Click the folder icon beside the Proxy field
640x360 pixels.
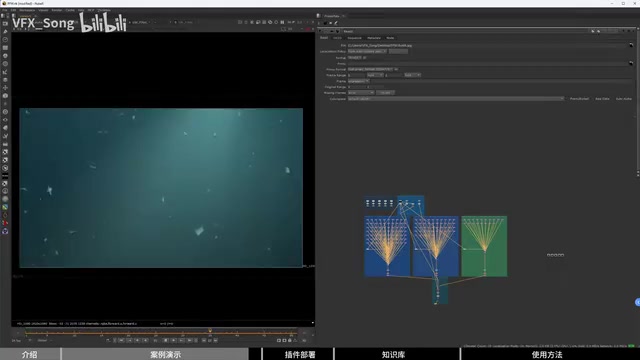tap(631, 63)
